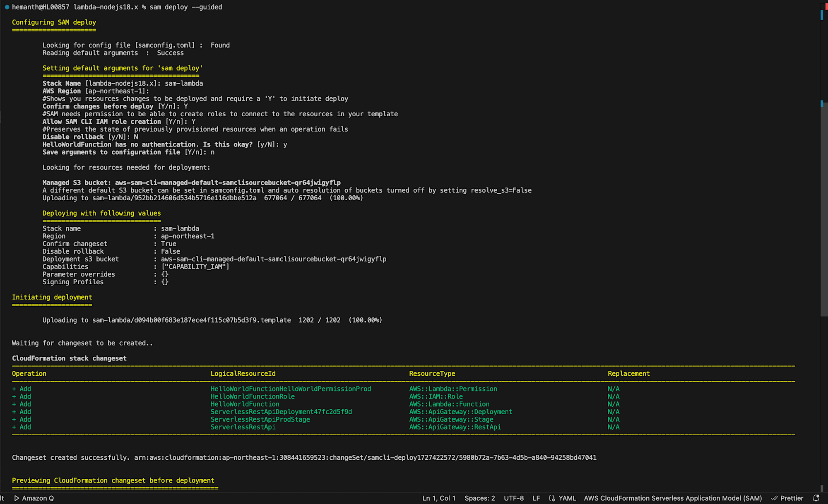
Task: Click Region value 'ap-northeast-1' row
Action: pyautogui.click(x=128, y=236)
